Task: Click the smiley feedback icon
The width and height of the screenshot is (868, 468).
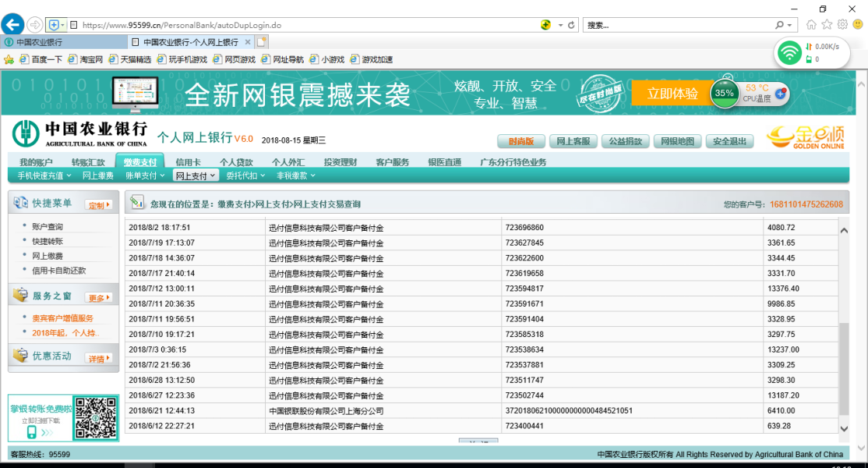Action: tap(858, 24)
